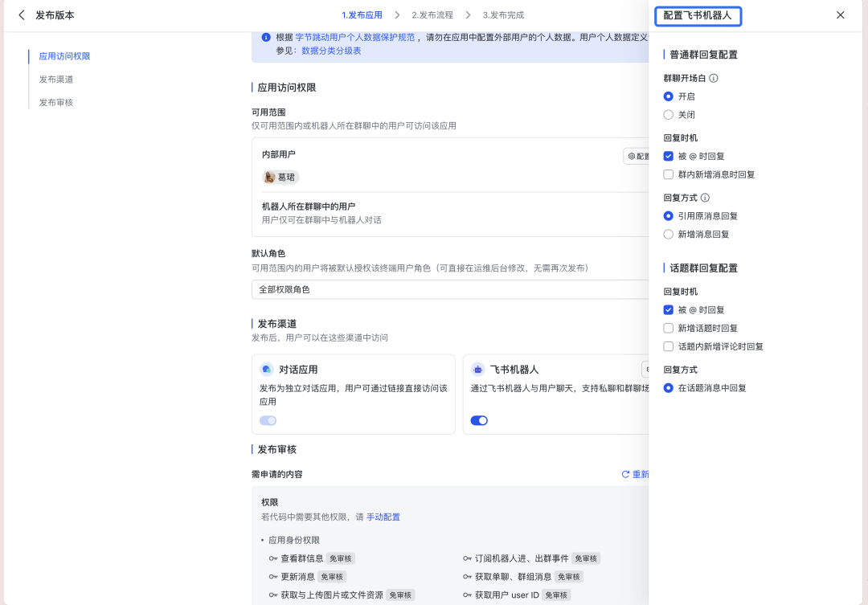Click the info icon in the blue notice banner

(266, 37)
